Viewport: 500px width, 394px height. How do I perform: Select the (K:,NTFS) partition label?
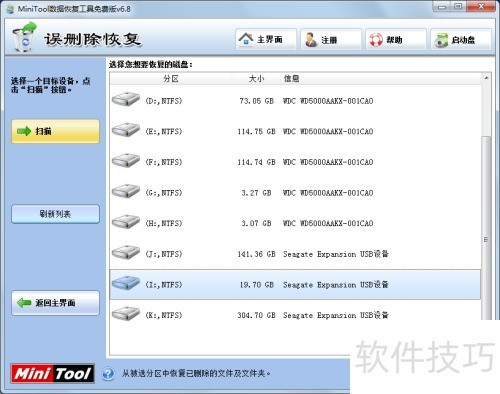click(164, 315)
